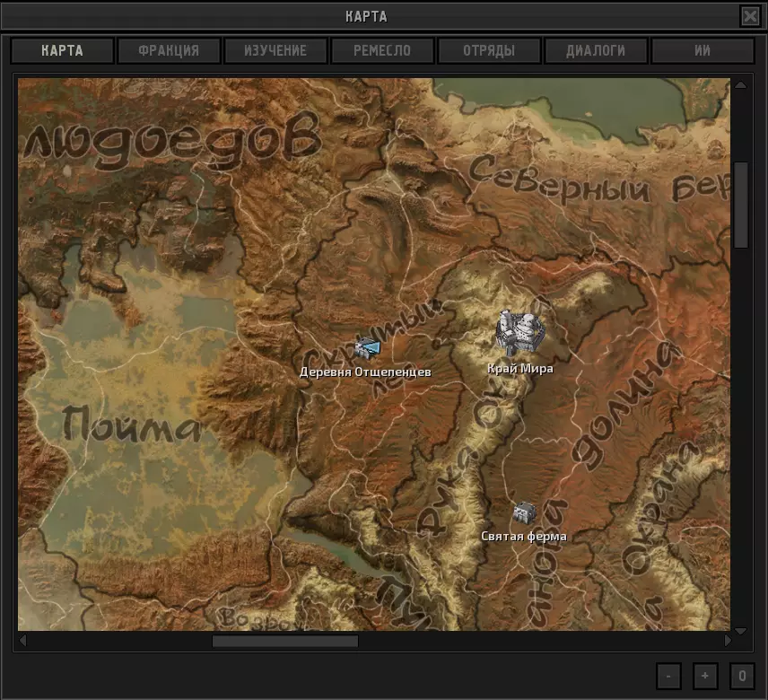
Task: Click the scroll right arrow
Action: [728, 641]
